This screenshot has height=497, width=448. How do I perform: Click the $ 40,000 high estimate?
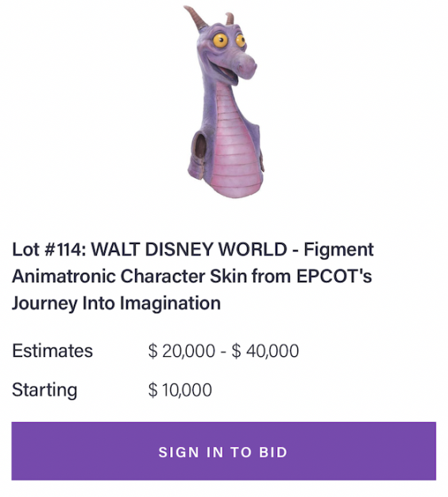tap(265, 351)
